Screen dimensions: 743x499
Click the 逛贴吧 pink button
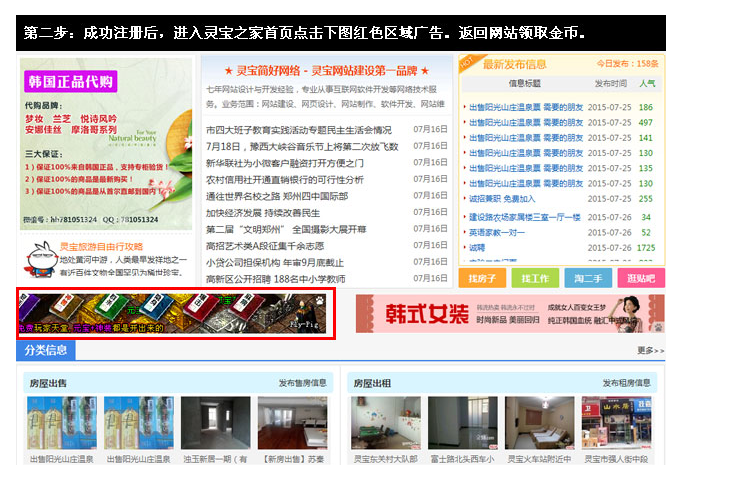(x=641, y=278)
